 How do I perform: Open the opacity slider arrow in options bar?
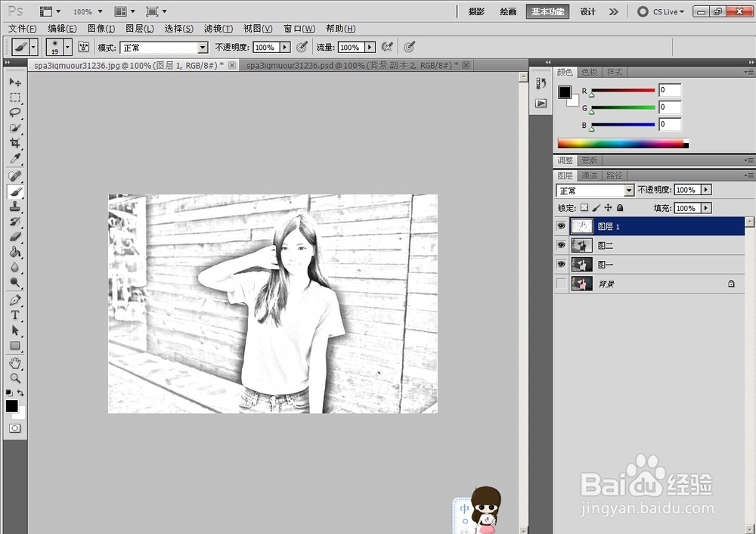[x=285, y=48]
